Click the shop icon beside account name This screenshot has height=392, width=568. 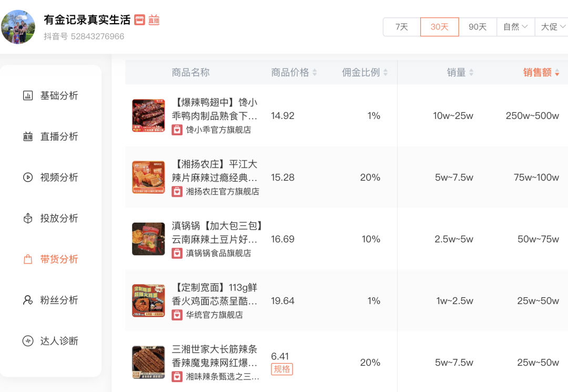tap(139, 20)
